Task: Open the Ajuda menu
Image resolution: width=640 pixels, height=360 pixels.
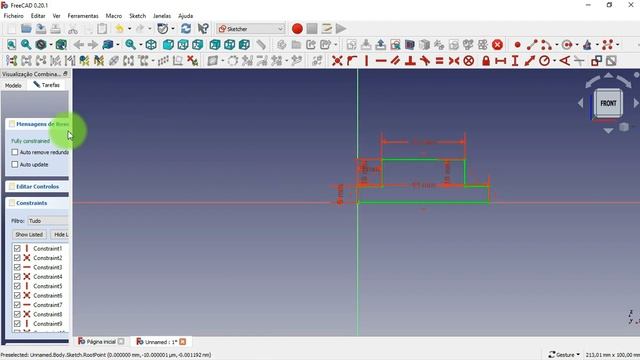Action: pos(186,16)
